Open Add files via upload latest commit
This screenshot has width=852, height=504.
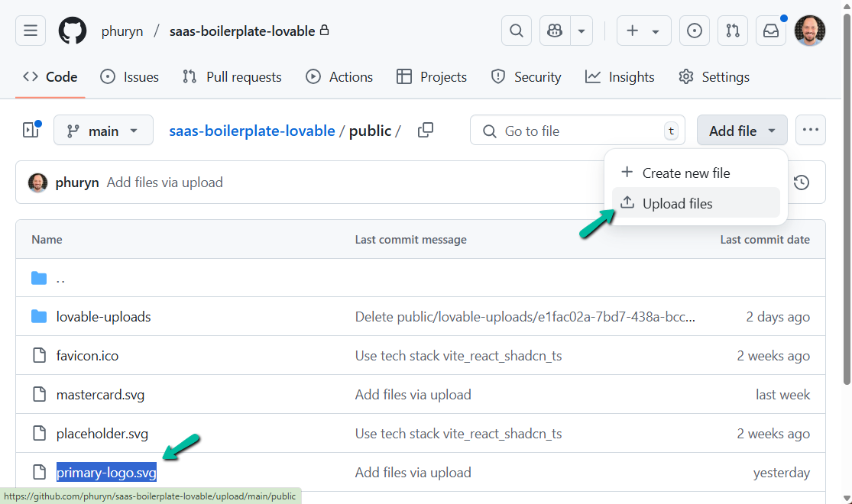(164, 183)
